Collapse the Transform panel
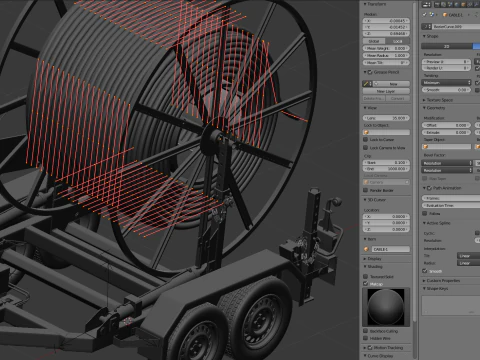This screenshot has width=480, height=360. (x=365, y=4)
